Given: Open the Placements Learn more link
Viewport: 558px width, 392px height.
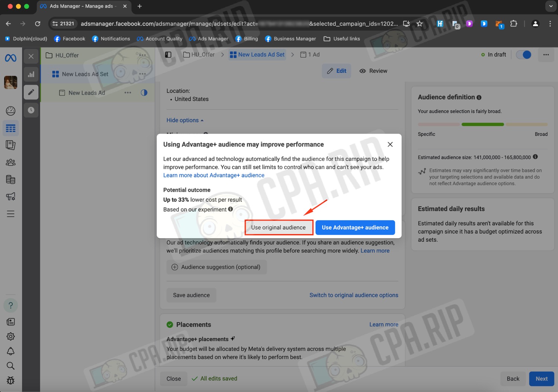Looking at the screenshot, I should coord(384,324).
